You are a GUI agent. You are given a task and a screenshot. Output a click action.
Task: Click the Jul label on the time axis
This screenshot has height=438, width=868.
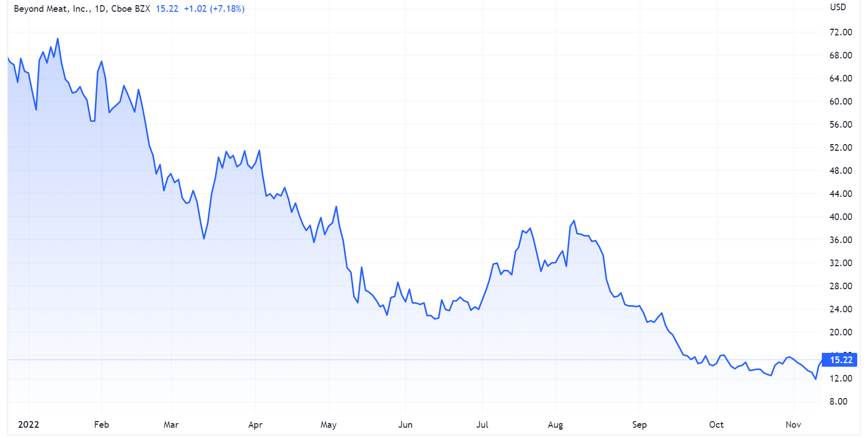point(482,425)
